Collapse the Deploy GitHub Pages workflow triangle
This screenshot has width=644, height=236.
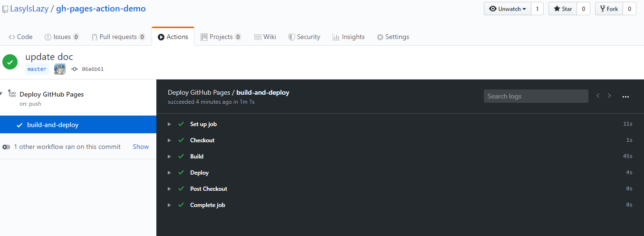2,94
